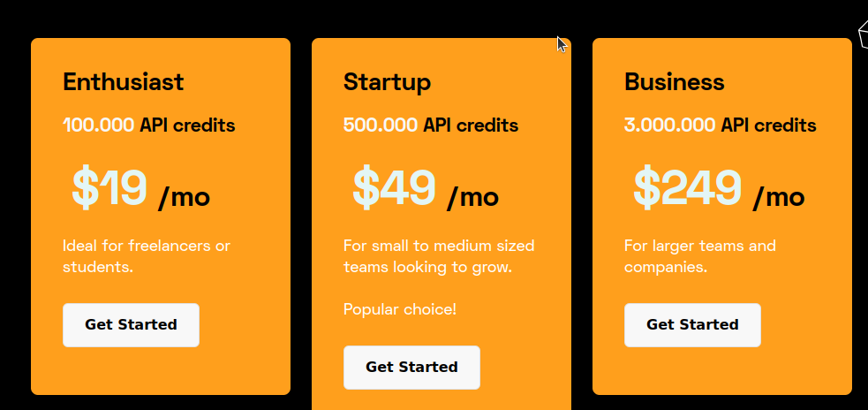Click the $19 price amount
The width and height of the screenshot is (868, 410).
109,188
